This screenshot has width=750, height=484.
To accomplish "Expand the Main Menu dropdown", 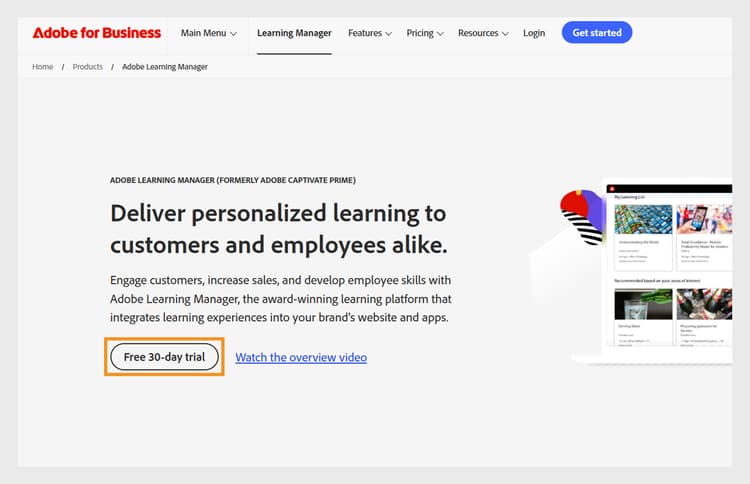I will [x=209, y=33].
